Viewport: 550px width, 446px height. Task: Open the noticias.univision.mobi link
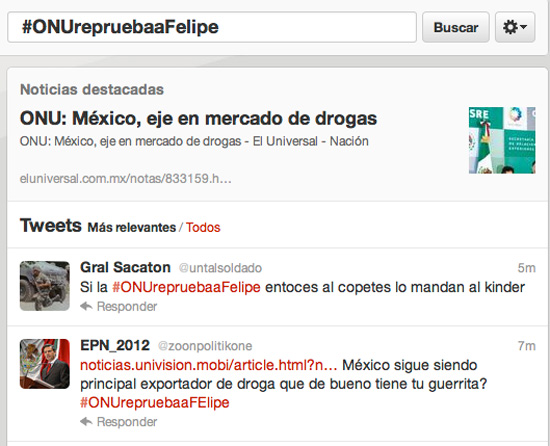pos(209,365)
